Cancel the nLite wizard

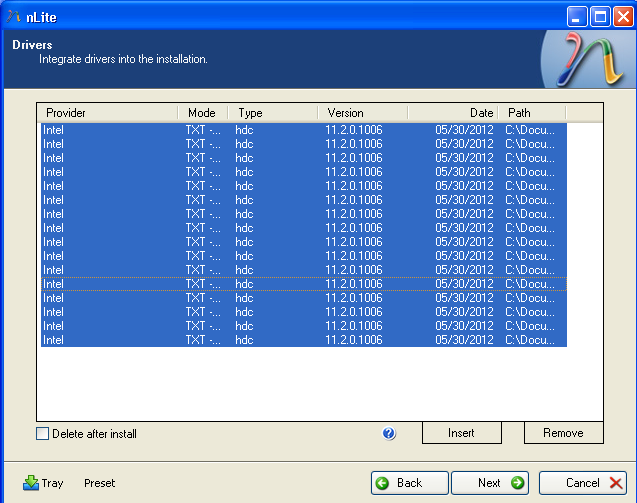click(x=583, y=483)
